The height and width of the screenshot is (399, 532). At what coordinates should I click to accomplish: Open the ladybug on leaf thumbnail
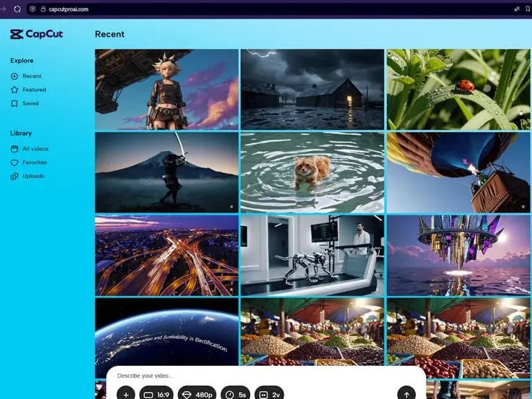point(459,89)
